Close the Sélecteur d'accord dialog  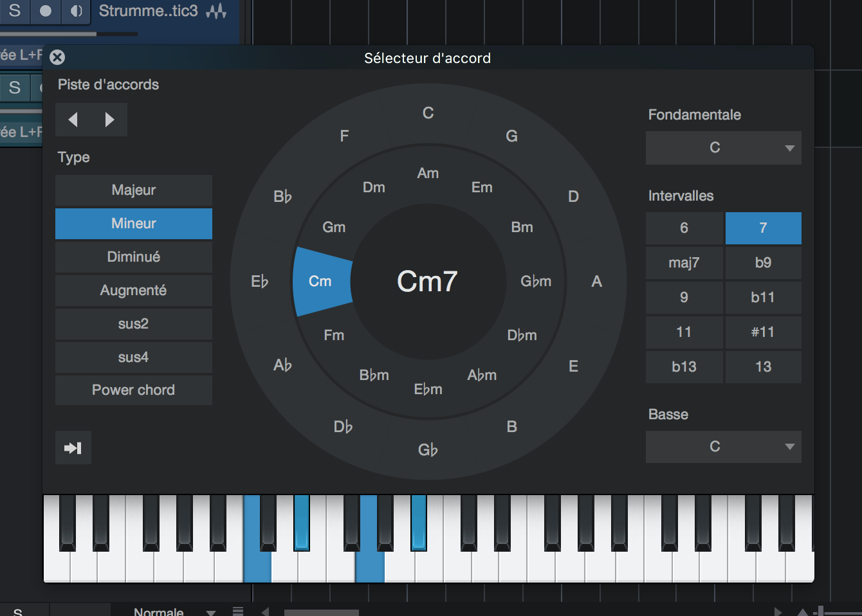[57, 57]
